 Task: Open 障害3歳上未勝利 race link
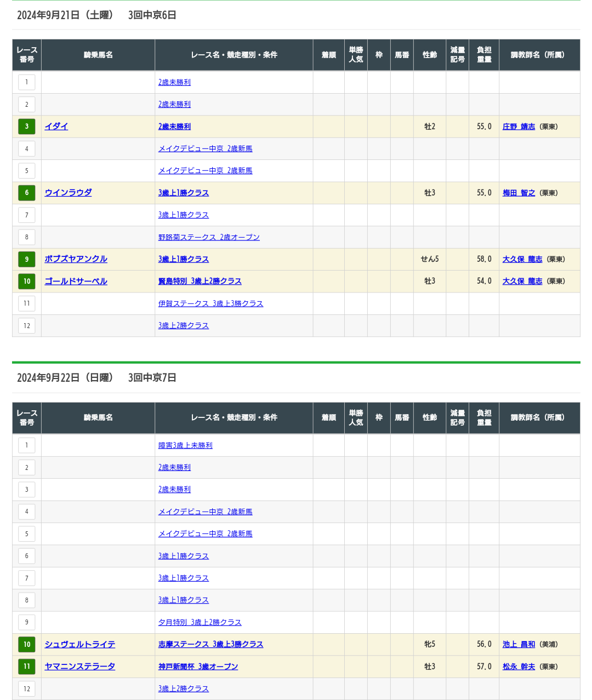pyautogui.click(x=185, y=445)
